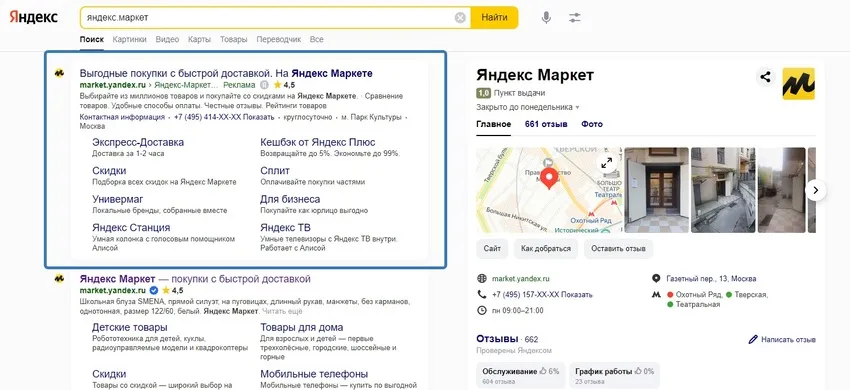Click the Как добраться button
The width and height of the screenshot is (850, 390).
(x=545, y=248)
